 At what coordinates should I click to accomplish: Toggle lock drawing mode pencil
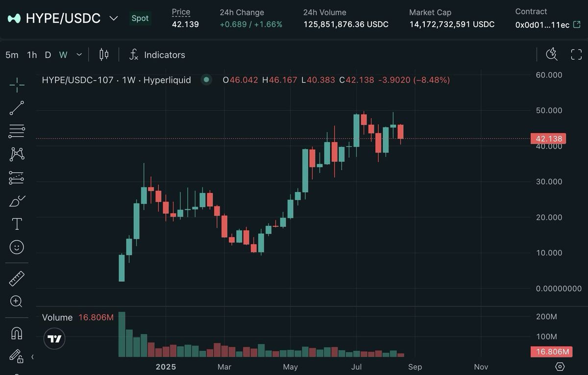pyautogui.click(x=16, y=356)
